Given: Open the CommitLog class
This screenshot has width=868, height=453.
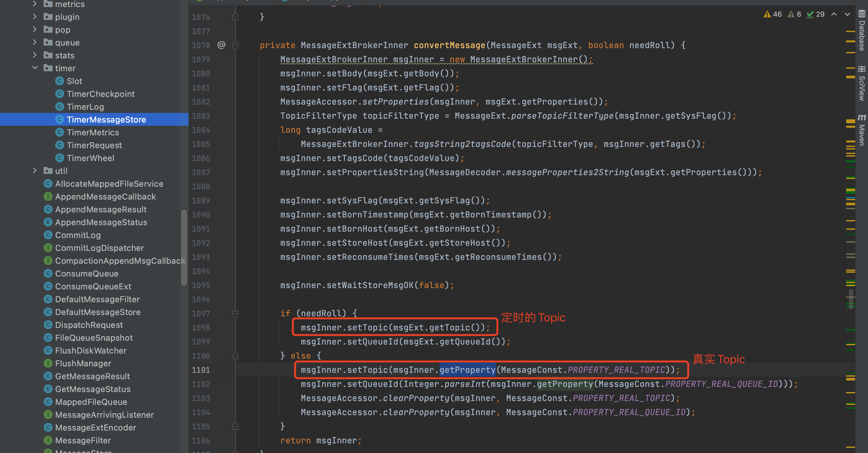Looking at the screenshot, I should (x=78, y=235).
